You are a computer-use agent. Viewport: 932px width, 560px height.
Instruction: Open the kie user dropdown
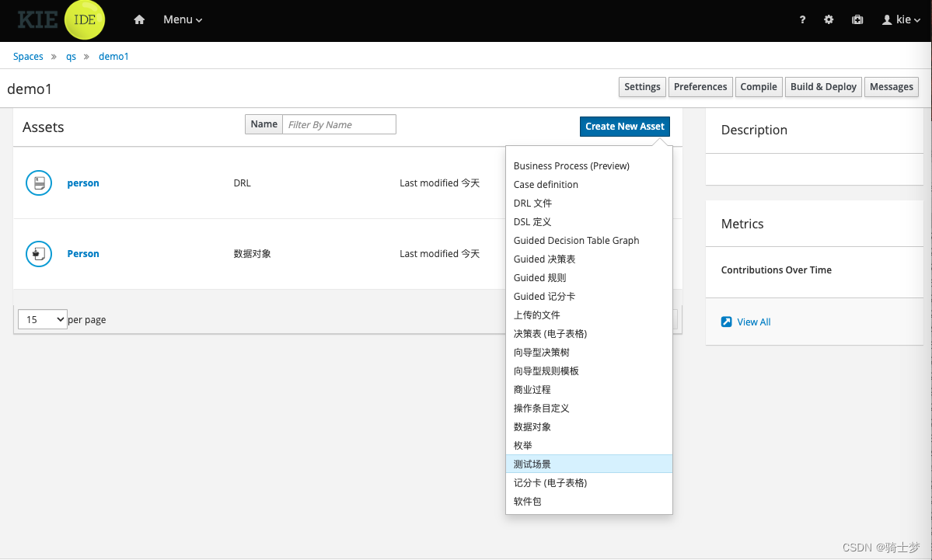[901, 19]
